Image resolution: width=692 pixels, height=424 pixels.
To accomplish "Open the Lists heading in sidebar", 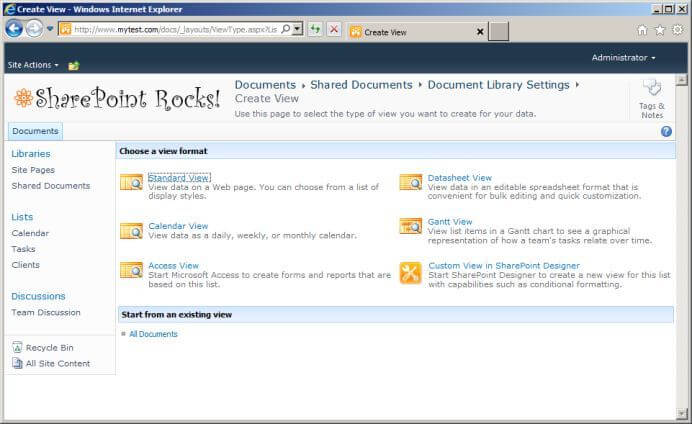I will pyautogui.click(x=22, y=217).
